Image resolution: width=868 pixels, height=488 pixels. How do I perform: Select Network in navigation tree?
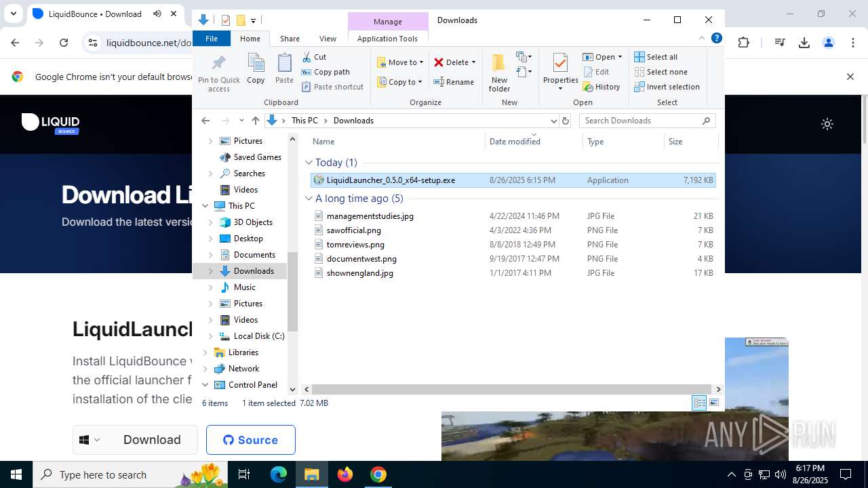click(x=243, y=369)
